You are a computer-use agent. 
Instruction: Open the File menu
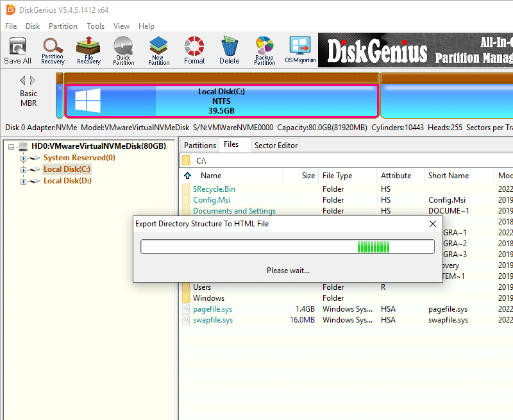(11, 26)
